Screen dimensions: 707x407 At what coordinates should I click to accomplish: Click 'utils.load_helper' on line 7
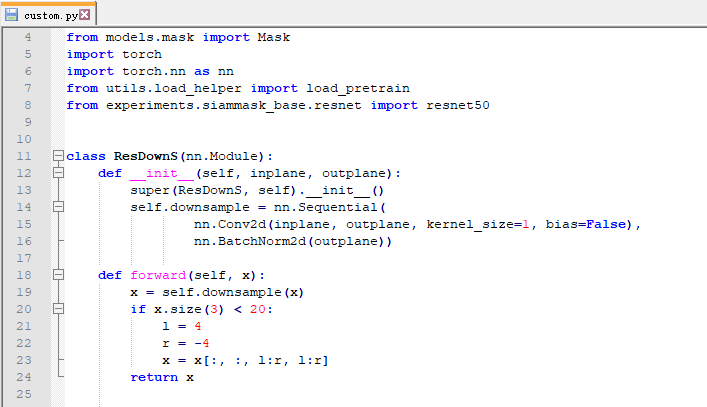(174, 89)
